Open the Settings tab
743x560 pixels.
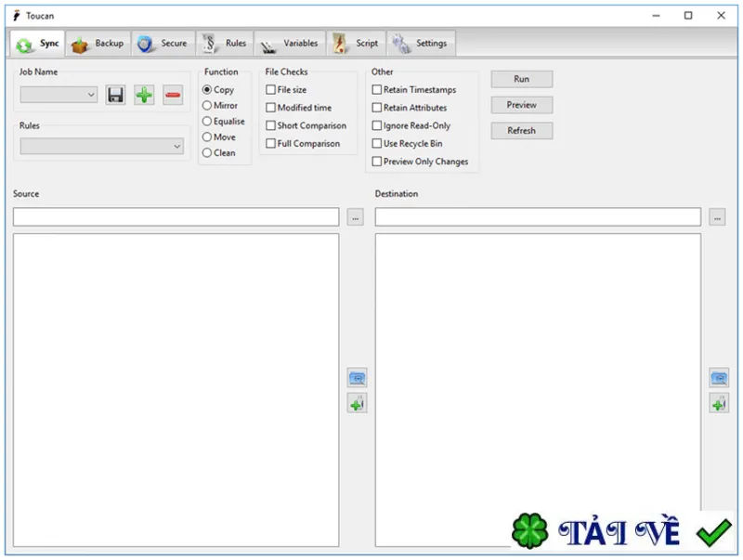pyautogui.click(x=422, y=44)
